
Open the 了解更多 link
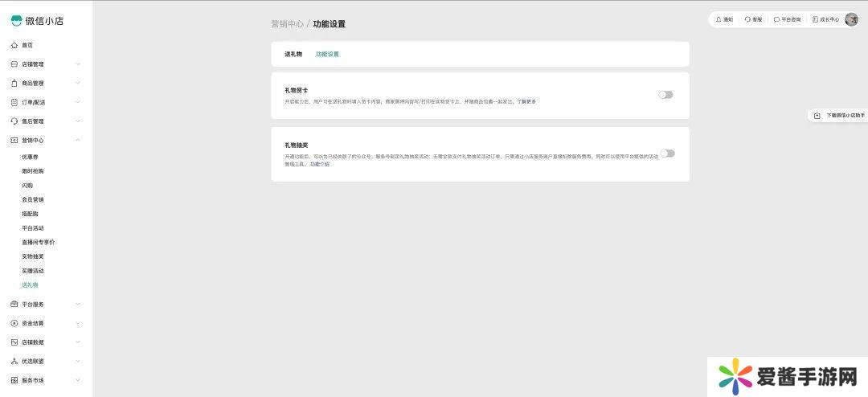tap(526, 102)
